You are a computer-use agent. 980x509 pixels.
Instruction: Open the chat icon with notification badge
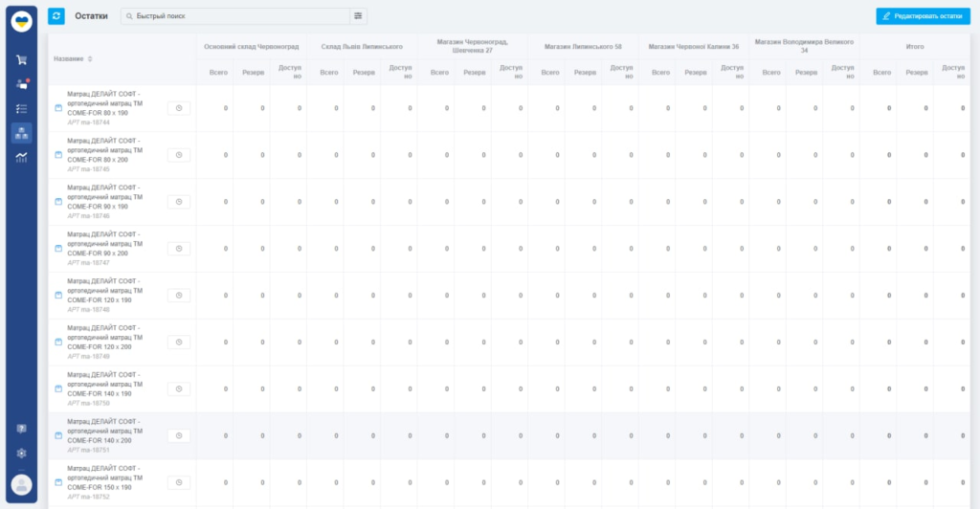(21, 84)
